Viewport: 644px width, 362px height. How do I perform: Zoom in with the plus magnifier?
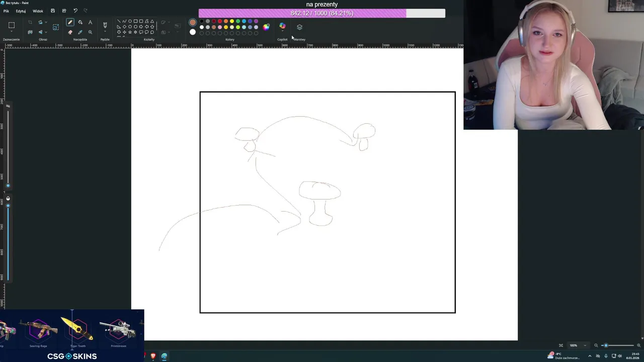[x=639, y=345]
